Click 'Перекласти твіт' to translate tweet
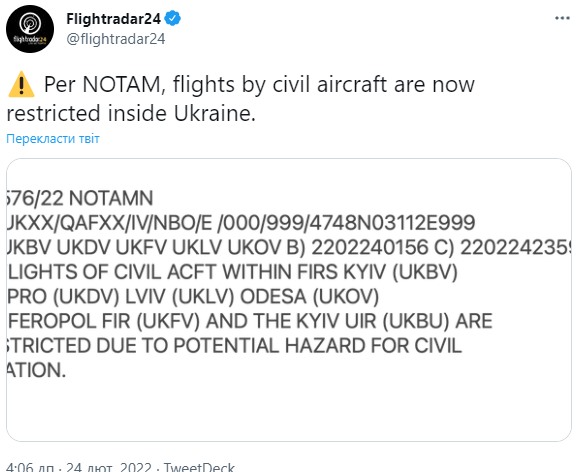This screenshot has height=472, width=580. pyautogui.click(x=53, y=139)
